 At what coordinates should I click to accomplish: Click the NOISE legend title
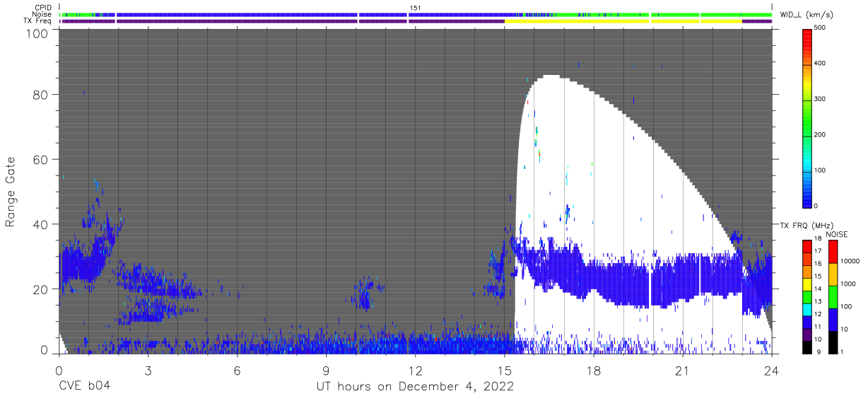(836, 234)
